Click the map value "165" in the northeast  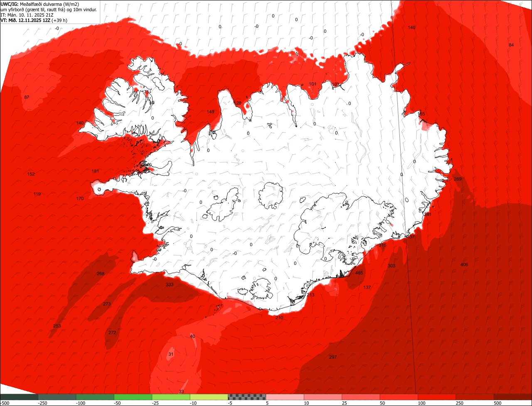[x=421, y=114]
